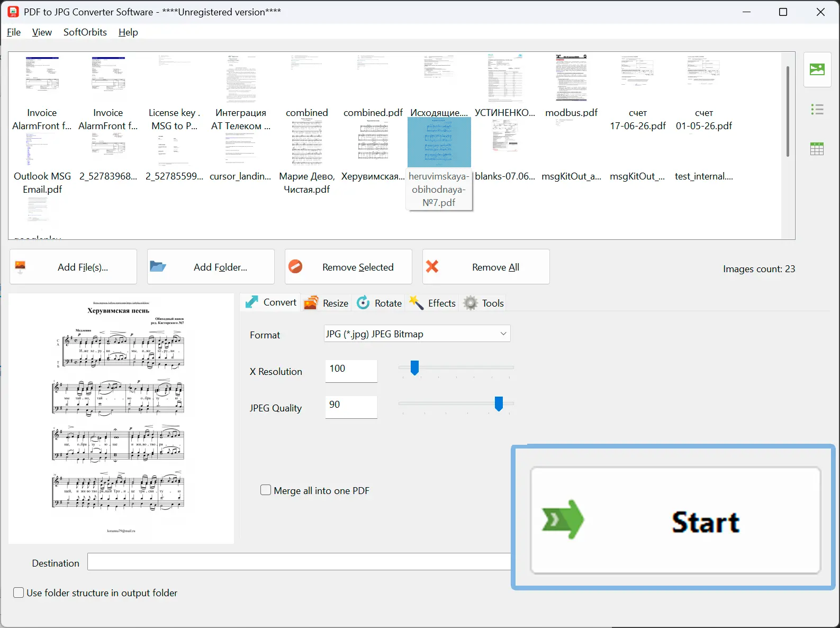Select the combined.pdf thumbnail
The width and height of the screenshot is (840, 628).
373,86
